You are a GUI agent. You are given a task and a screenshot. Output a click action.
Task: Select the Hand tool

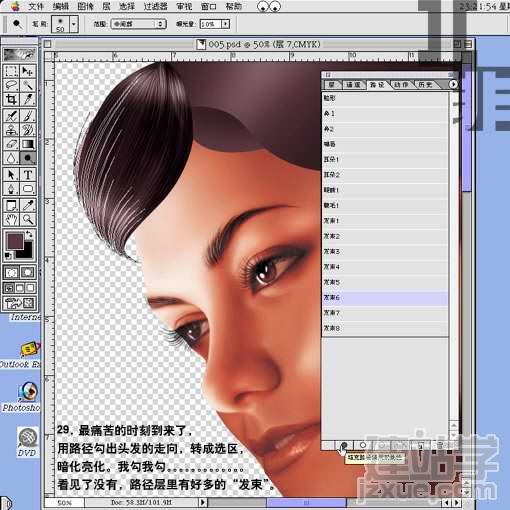(11, 219)
